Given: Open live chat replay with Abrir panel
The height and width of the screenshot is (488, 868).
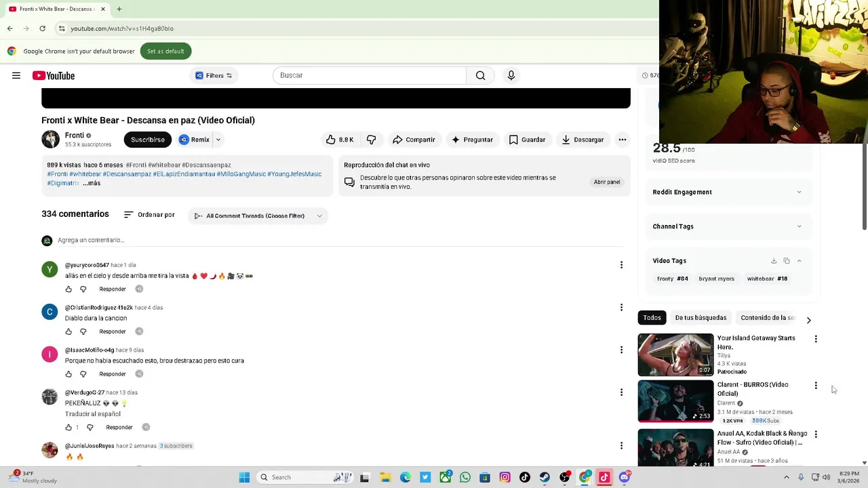Looking at the screenshot, I should pyautogui.click(x=607, y=182).
